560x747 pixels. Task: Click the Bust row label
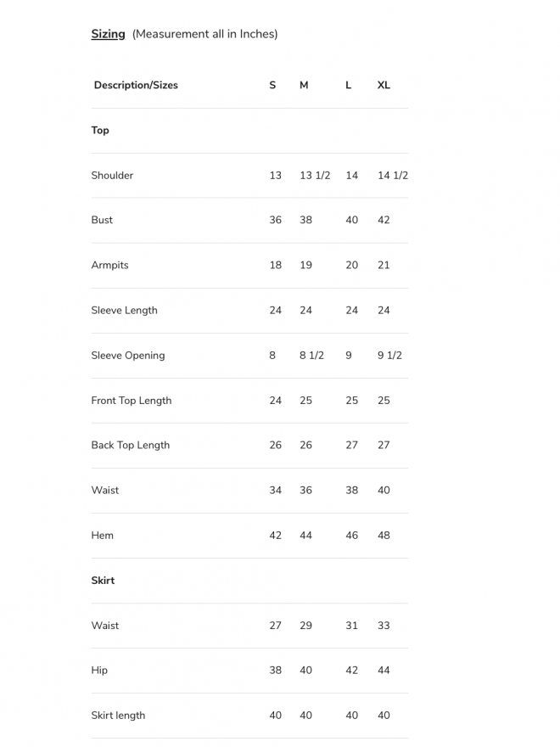[x=102, y=220]
